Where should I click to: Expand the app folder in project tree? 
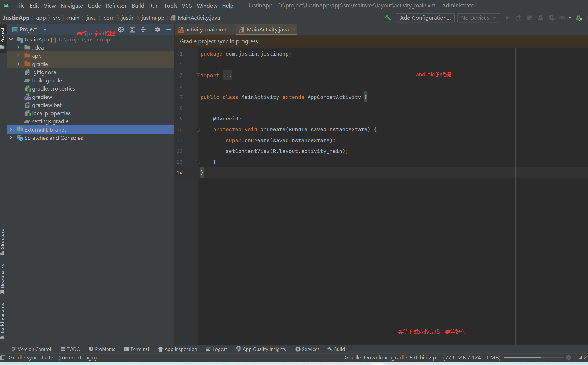[18, 56]
